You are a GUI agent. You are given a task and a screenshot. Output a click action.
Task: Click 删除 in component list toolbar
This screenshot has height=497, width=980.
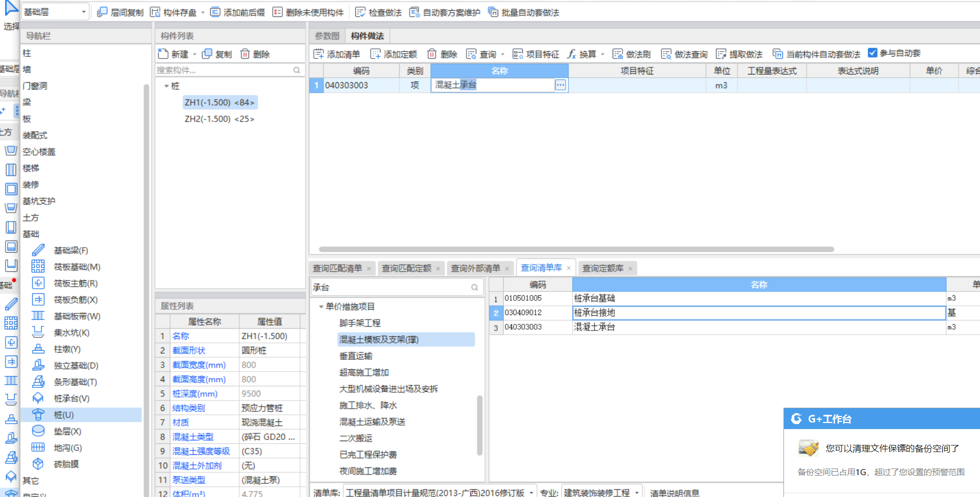click(255, 54)
